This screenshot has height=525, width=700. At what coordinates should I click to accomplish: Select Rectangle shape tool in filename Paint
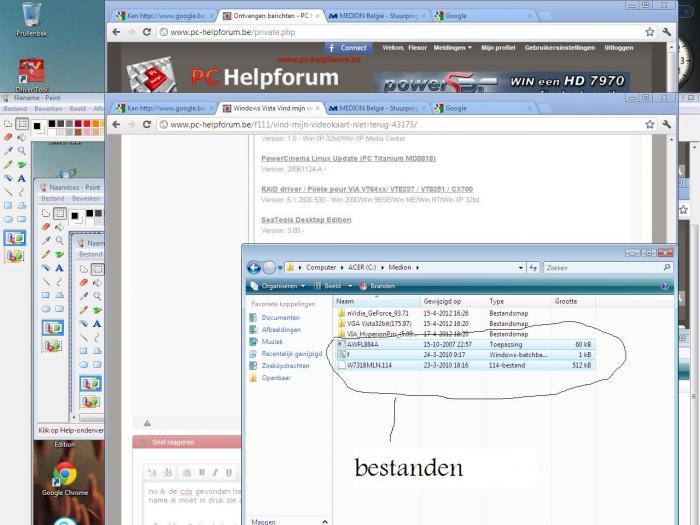click(8, 205)
